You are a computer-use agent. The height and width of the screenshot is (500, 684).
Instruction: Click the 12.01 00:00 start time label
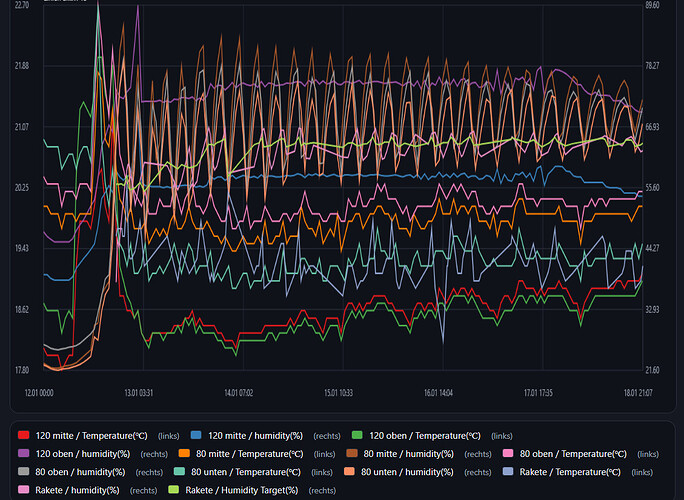[38, 393]
